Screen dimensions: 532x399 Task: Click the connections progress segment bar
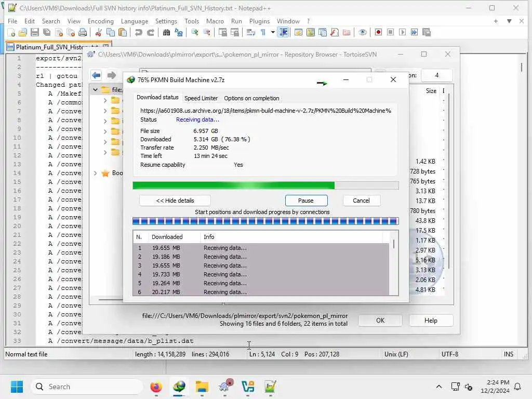[x=265, y=221]
